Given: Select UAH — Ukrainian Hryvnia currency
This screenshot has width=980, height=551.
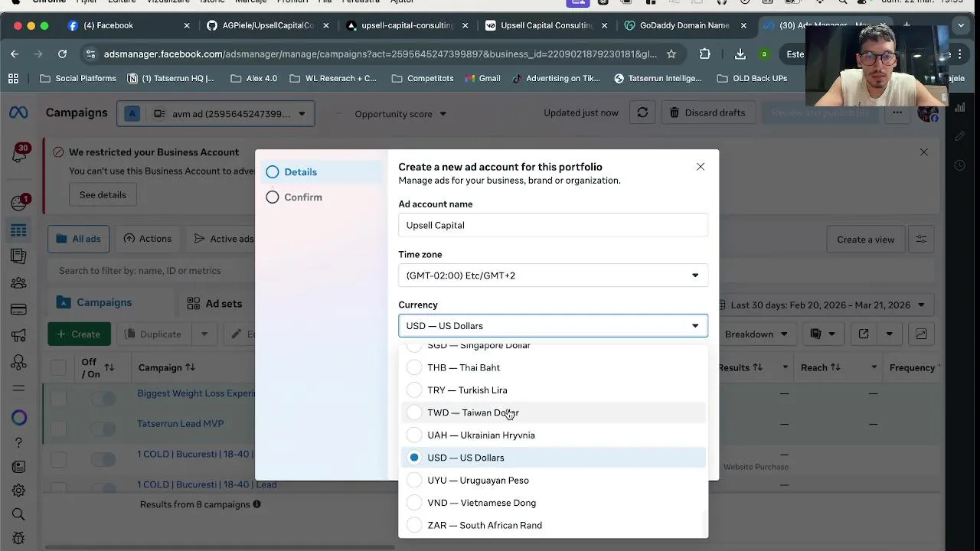Looking at the screenshot, I should pyautogui.click(x=554, y=435).
